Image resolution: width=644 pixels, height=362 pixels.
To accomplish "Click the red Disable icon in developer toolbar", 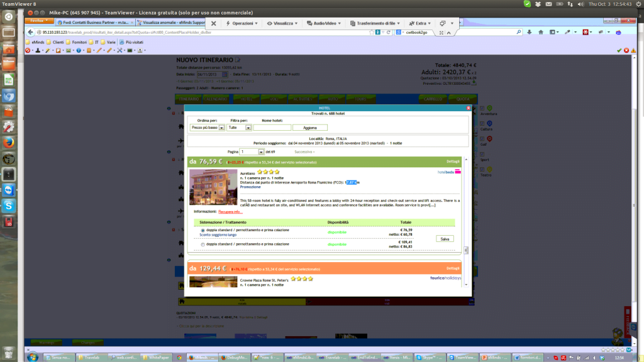I will click(28, 50).
